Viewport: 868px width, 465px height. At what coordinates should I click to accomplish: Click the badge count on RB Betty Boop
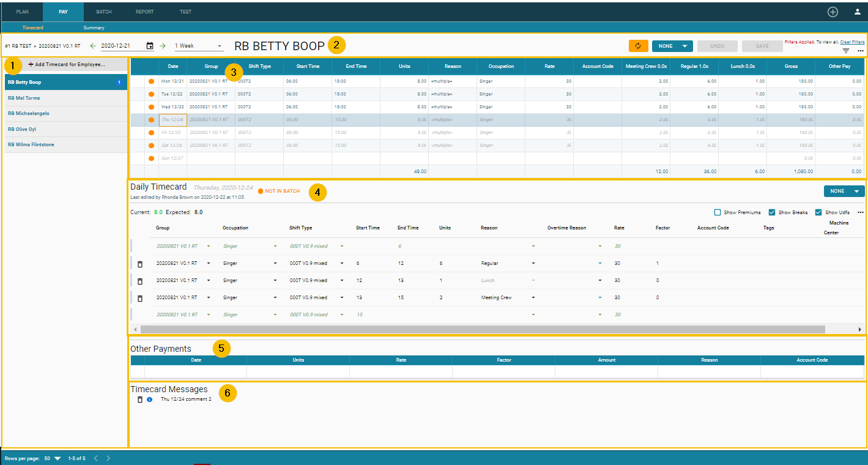119,82
